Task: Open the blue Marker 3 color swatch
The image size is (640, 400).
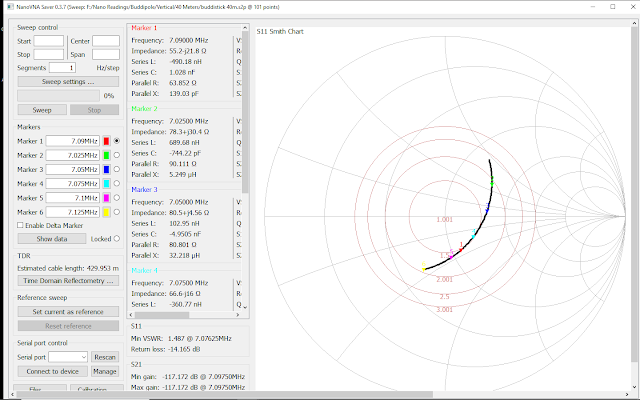Action: [x=106, y=169]
